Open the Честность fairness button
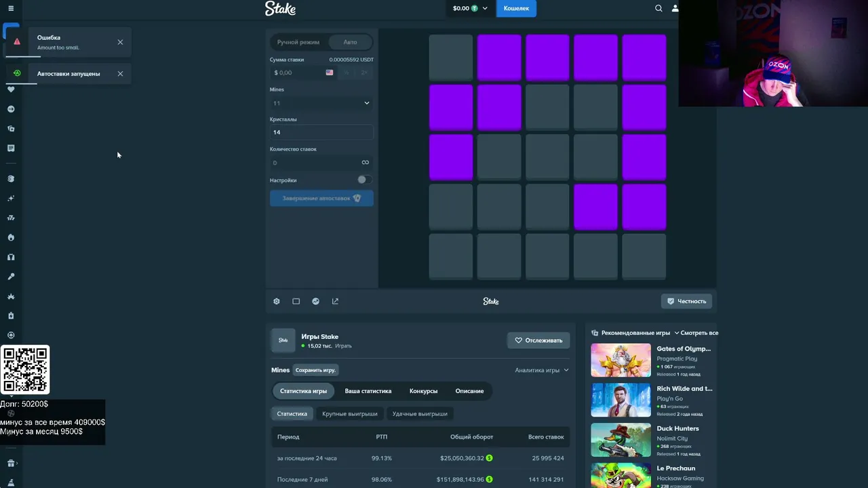Screen dimensions: 868x488 pyautogui.click(x=686, y=302)
